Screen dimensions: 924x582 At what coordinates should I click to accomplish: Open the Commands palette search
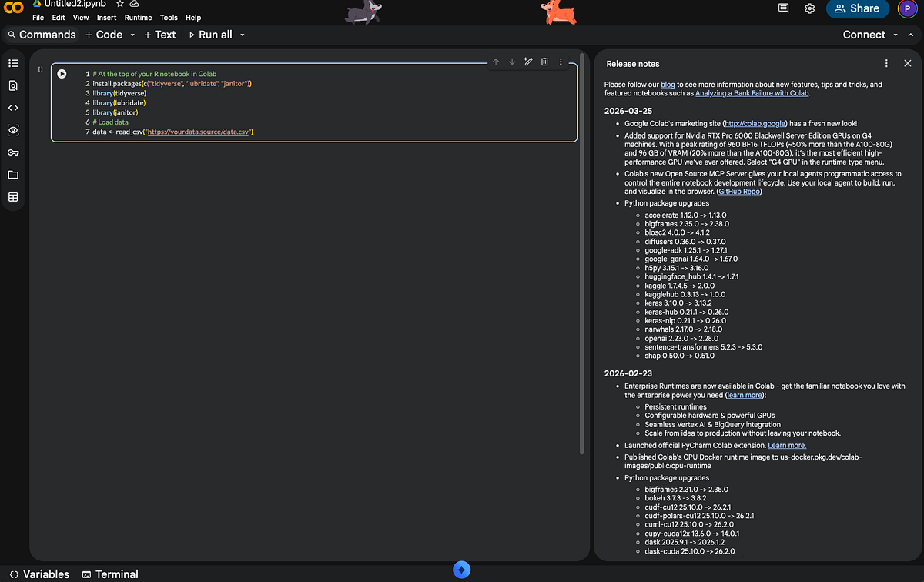tap(42, 35)
